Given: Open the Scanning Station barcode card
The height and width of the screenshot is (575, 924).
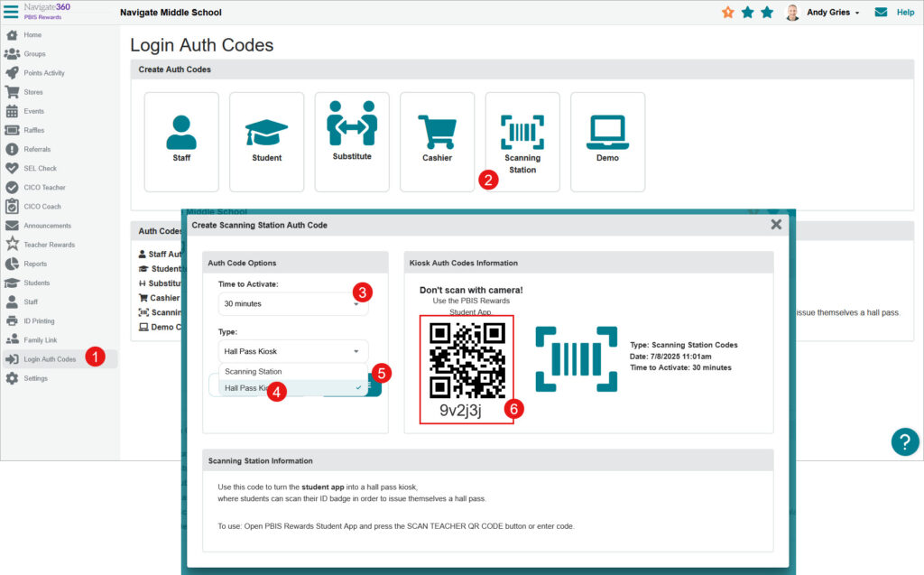Looking at the screenshot, I should coord(522,142).
